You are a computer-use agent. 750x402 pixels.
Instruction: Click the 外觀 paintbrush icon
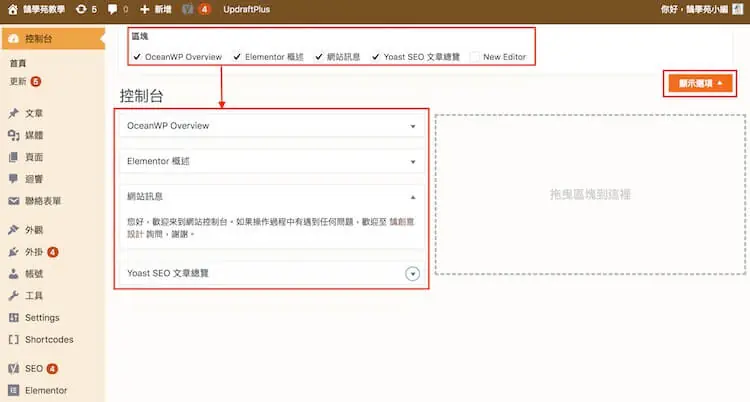(x=13, y=230)
